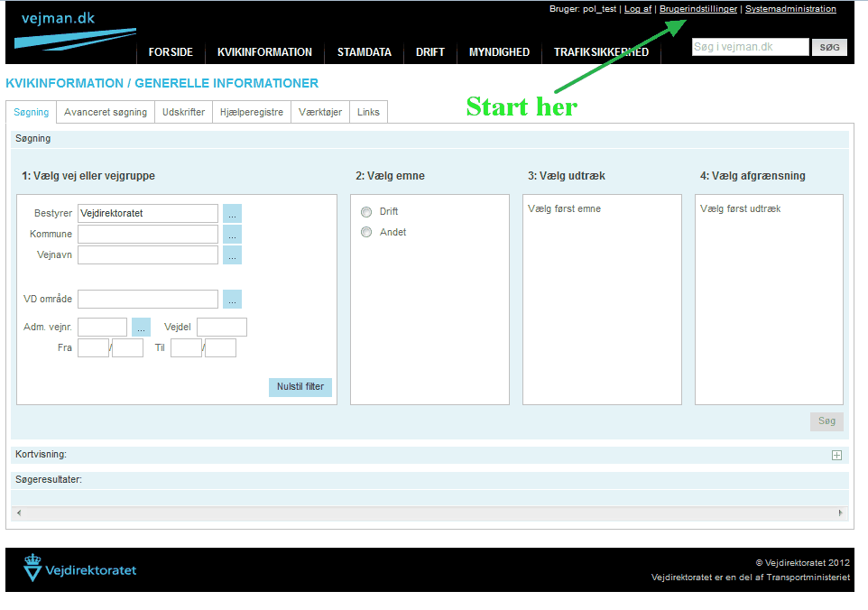Click the Søg i vejman.dk search field

pyautogui.click(x=750, y=48)
